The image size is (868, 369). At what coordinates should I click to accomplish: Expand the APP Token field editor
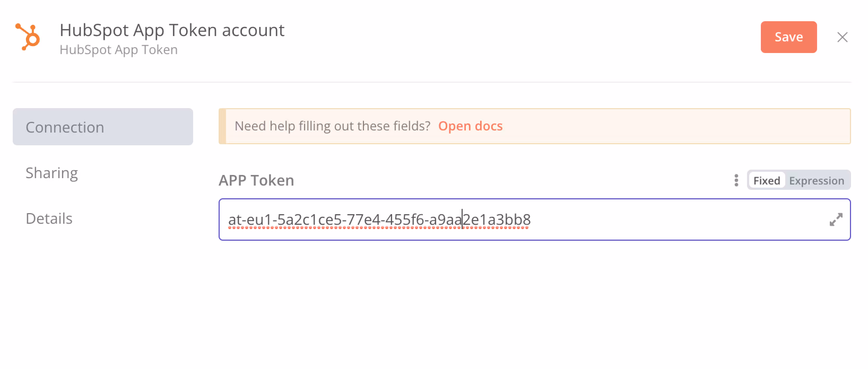tap(836, 219)
